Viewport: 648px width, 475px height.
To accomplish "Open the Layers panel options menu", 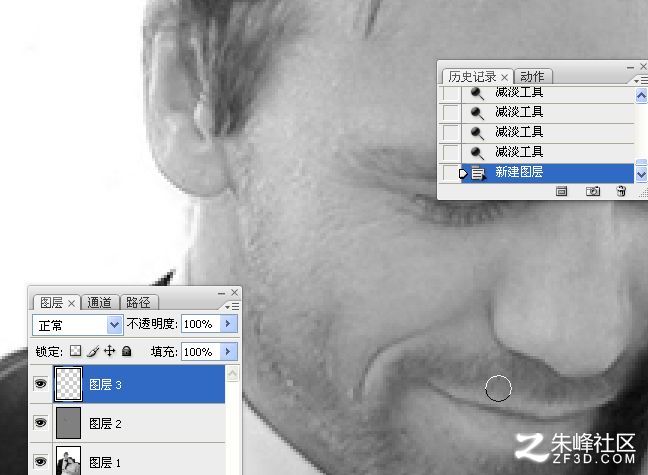I will point(232,306).
